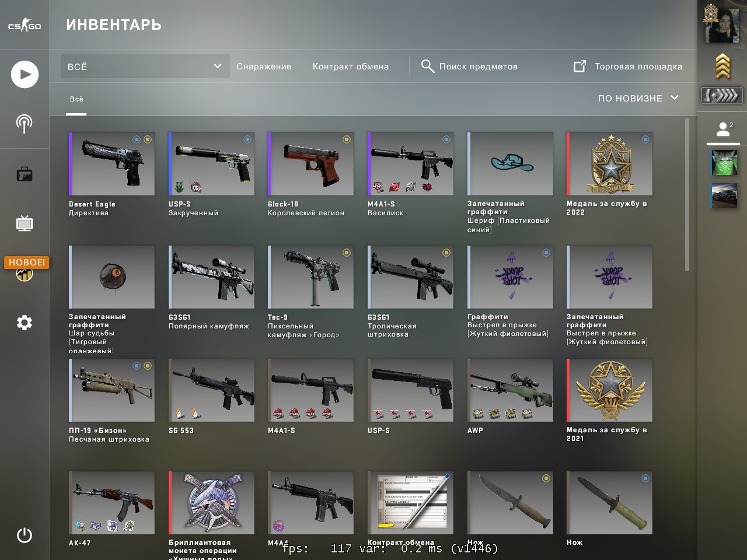
Task: Open the settings gear icon
Action: (x=25, y=323)
